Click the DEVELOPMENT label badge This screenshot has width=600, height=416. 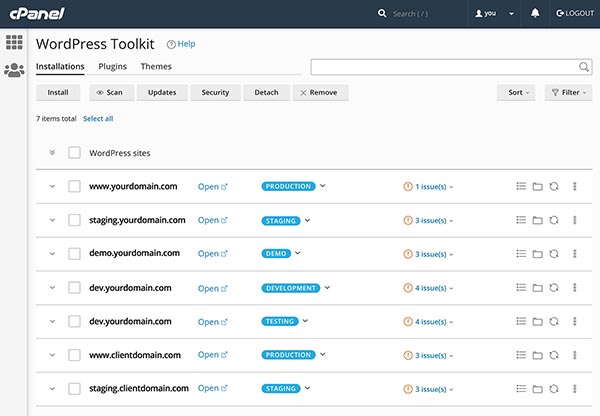coord(291,288)
